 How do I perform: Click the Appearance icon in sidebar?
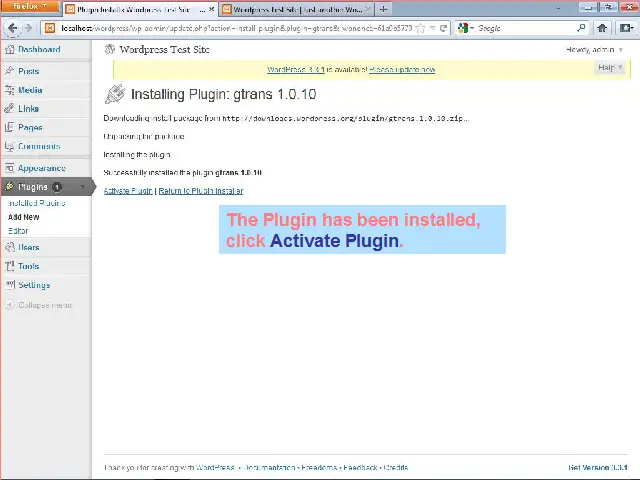[9, 168]
